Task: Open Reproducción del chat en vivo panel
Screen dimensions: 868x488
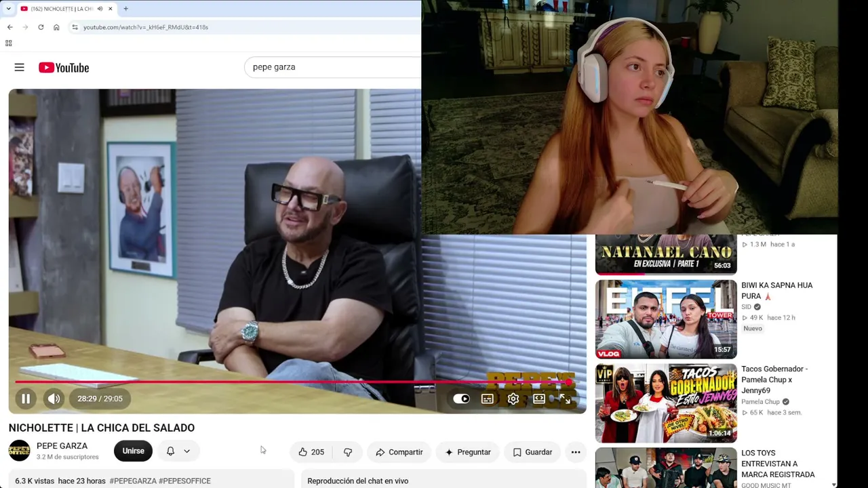Action: (358, 481)
